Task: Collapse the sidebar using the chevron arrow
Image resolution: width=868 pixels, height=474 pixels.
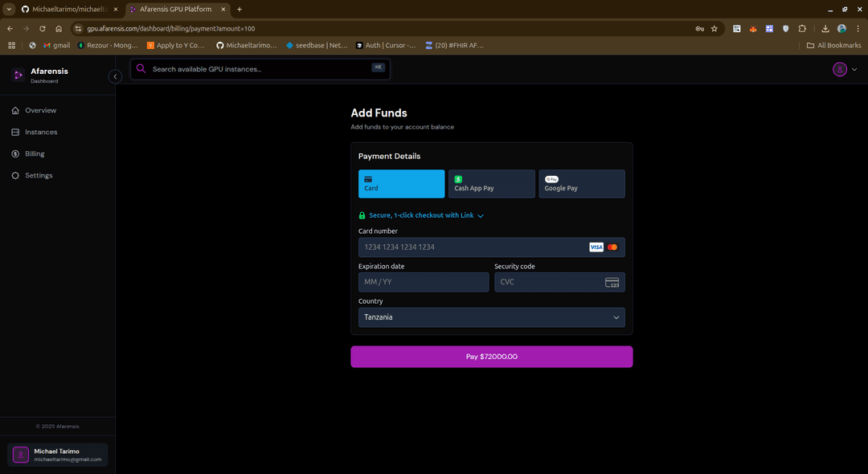Action: (x=115, y=76)
